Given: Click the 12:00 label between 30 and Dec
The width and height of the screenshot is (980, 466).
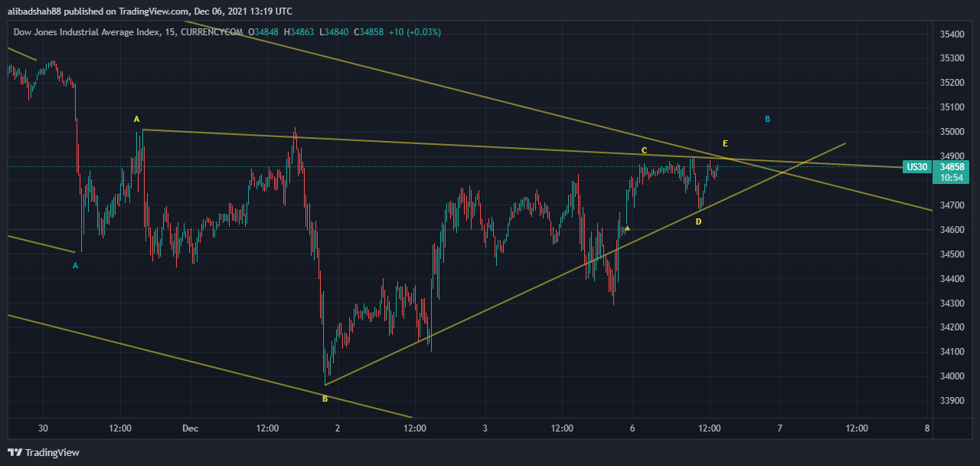Looking at the screenshot, I should [x=121, y=428].
